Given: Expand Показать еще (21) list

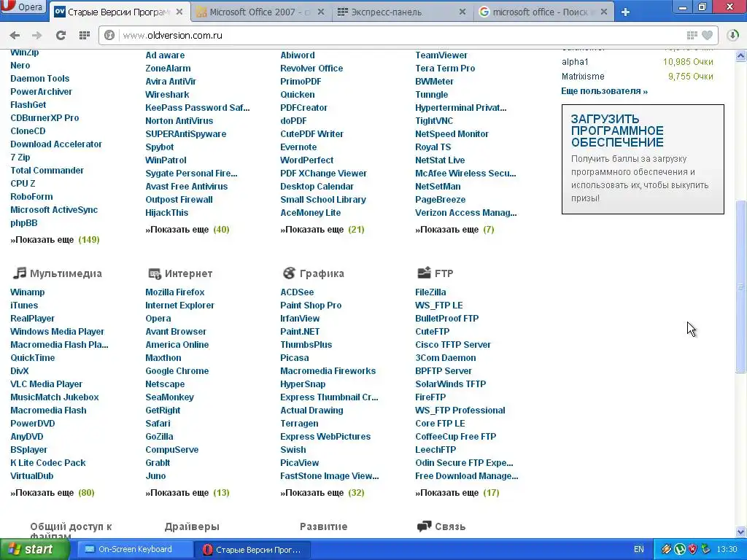Looking at the screenshot, I should coord(322,230).
